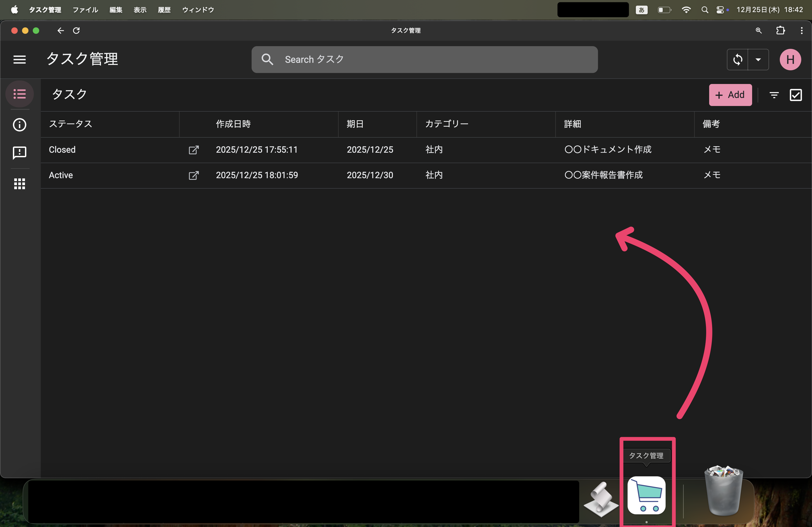Open the filter icon in the task header
Image resolution: width=812 pixels, height=527 pixels.
coord(774,95)
